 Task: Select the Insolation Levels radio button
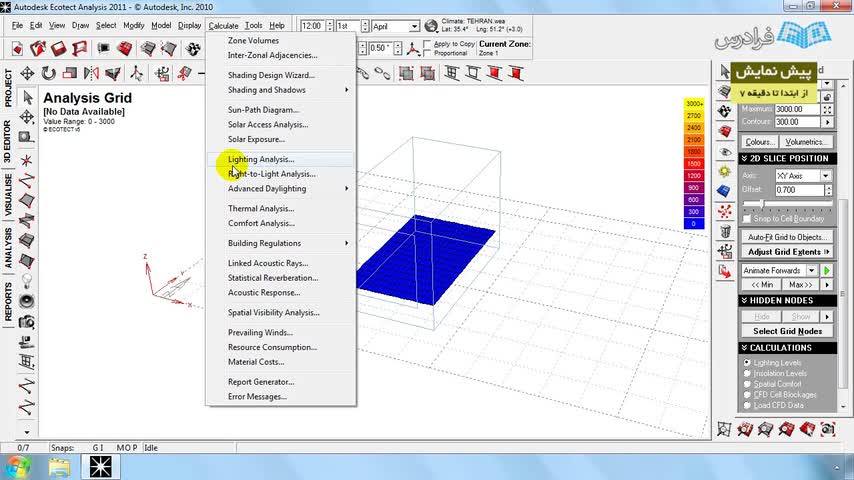(x=747, y=373)
